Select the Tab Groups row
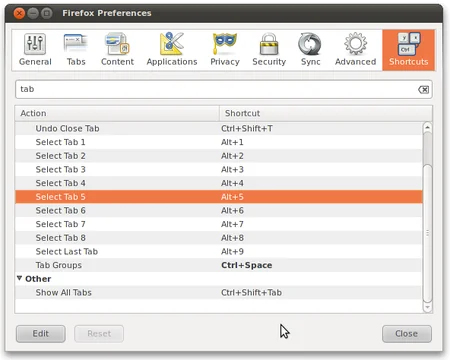450x360 pixels. 219,265
